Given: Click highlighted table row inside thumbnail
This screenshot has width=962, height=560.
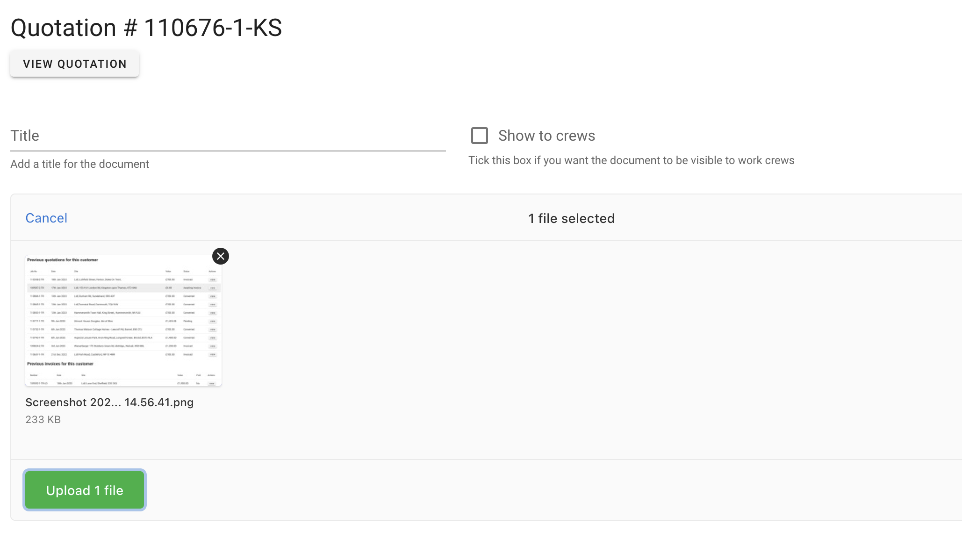Looking at the screenshot, I should (x=123, y=288).
